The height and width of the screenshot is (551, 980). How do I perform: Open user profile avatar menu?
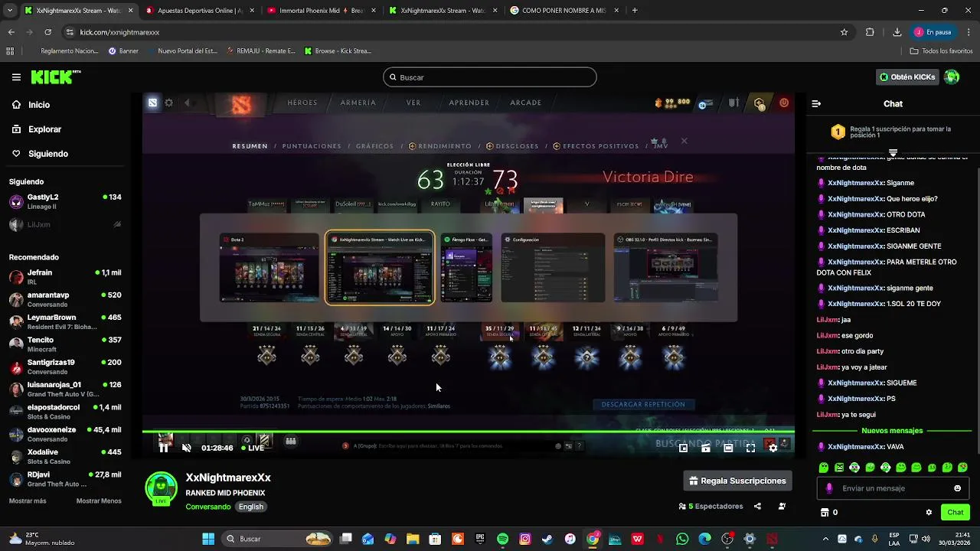(x=952, y=77)
